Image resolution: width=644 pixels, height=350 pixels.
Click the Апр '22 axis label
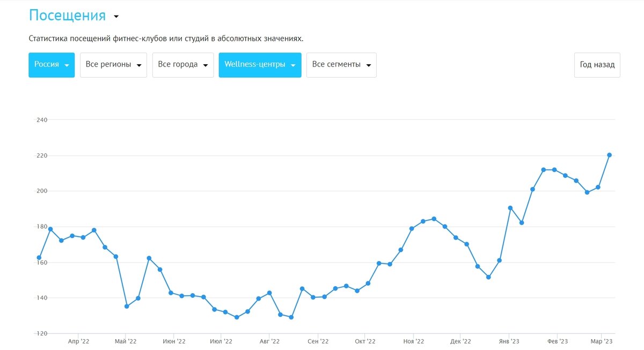pyautogui.click(x=79, y=341)
